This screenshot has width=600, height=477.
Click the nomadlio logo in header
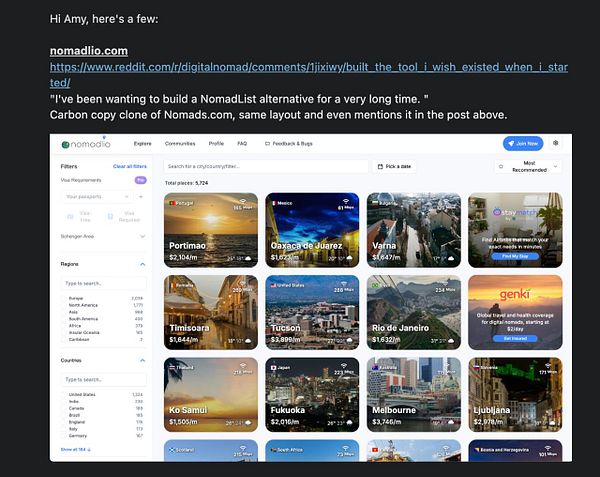86,144
